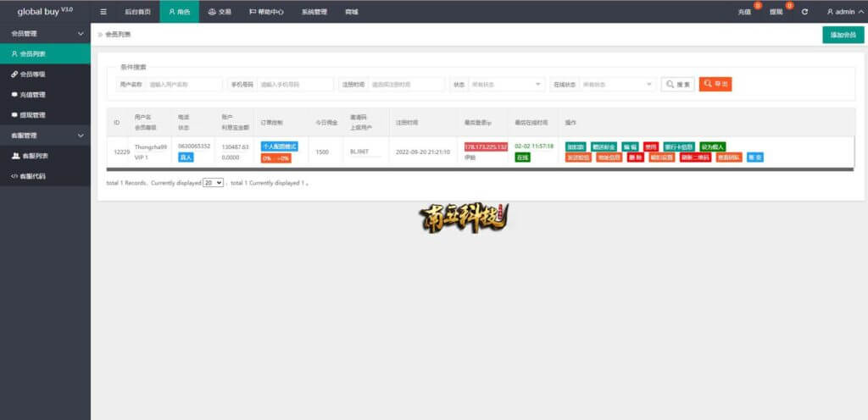Open the 后台首页 top tab
The height and width of the screenshot is (420, 868).
[137, 12]
